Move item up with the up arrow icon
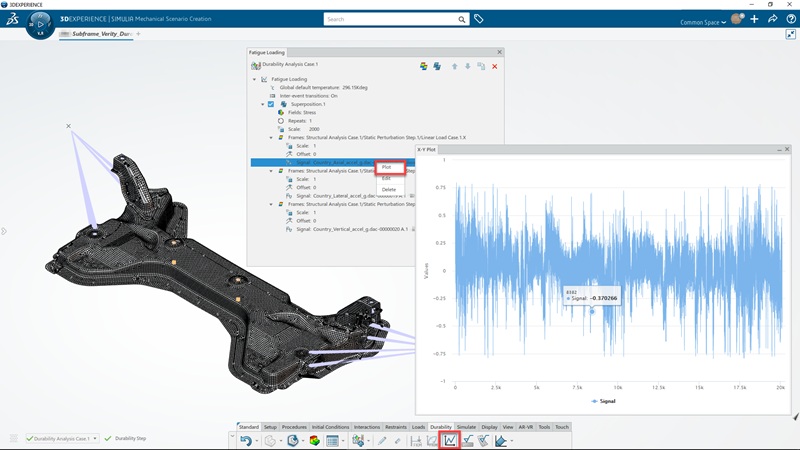Image resolution: width=800 pixels, height=450 pixels. point(454,67)
